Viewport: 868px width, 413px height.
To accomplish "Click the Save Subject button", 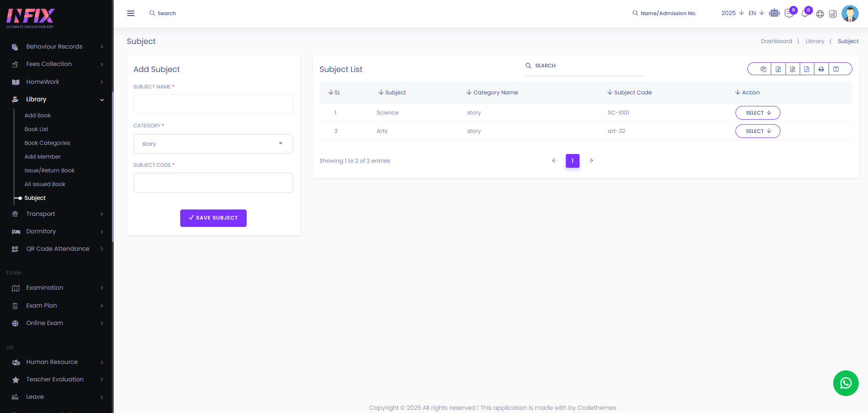I will click(x=213, y=218).
